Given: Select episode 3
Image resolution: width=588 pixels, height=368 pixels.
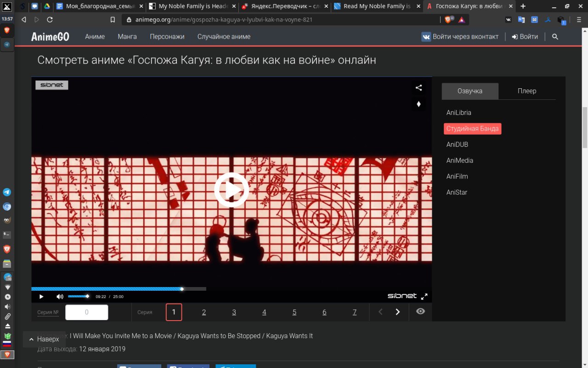Looking at the screenshot, I should pos(234,312).
